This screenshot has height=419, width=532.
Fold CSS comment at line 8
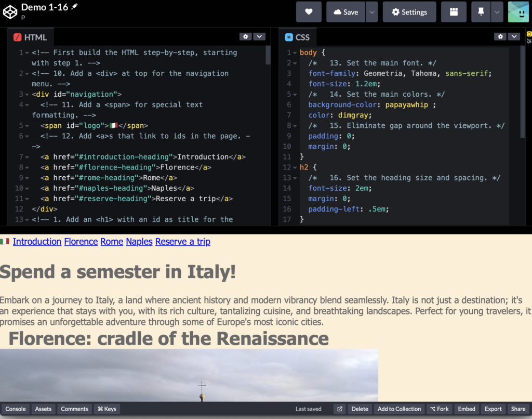coord(295,126)
